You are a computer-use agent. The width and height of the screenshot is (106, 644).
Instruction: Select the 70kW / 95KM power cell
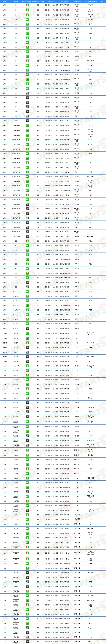pyautogui.click(x=64, y=394)
